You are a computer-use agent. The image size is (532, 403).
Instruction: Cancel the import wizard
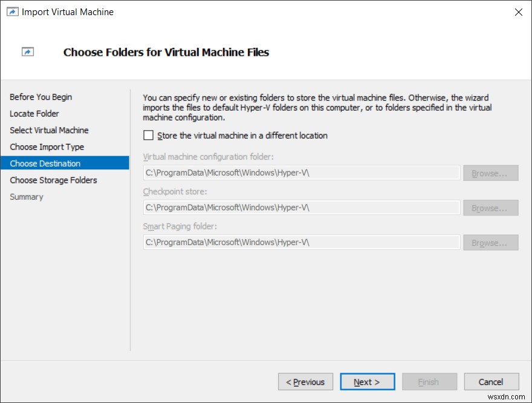[491, 382]
